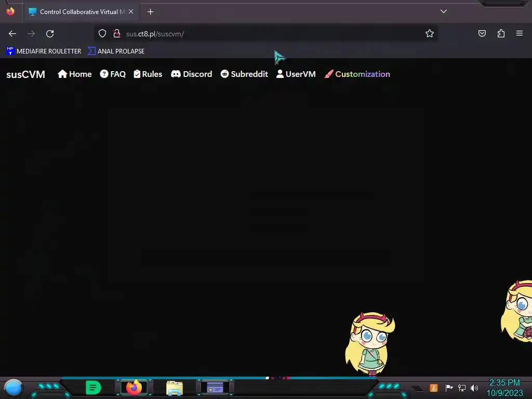Select the Control Collaborative Virtual Machine tab
Screen dimensions: 532x399
click(x=82, y=11)
